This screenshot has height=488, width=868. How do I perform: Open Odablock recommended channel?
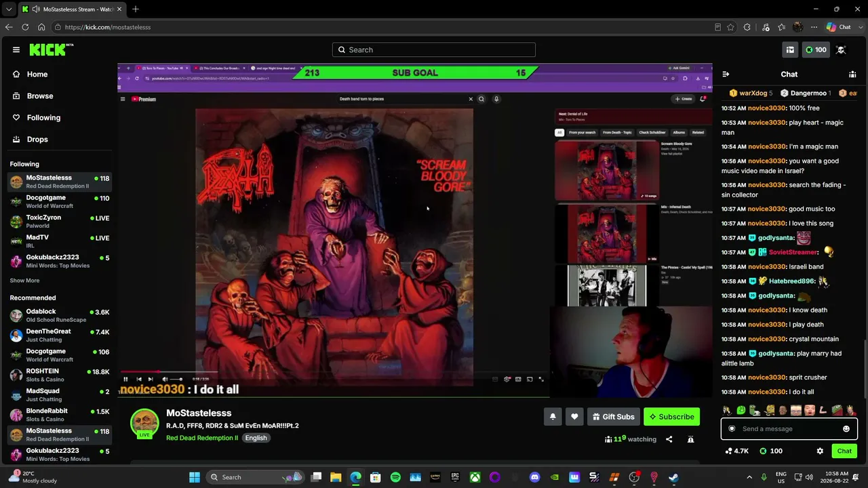(60, 316)
